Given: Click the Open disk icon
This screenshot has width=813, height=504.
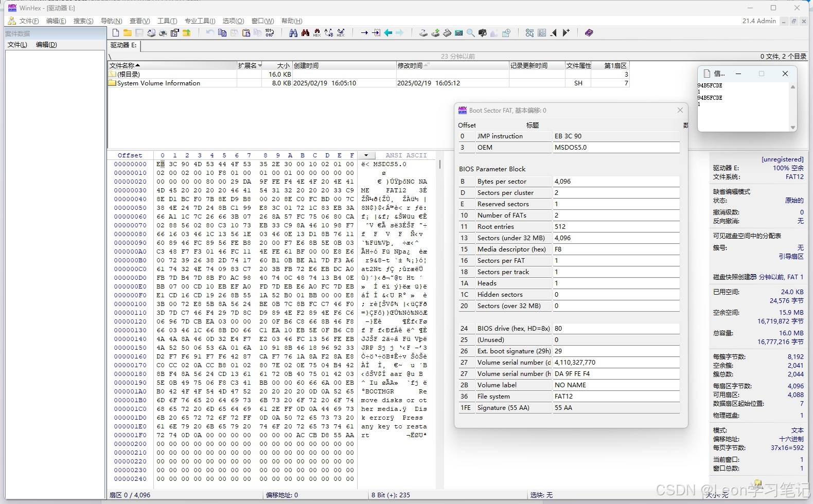Looking at the screenshot, I should tap(423, 33).
